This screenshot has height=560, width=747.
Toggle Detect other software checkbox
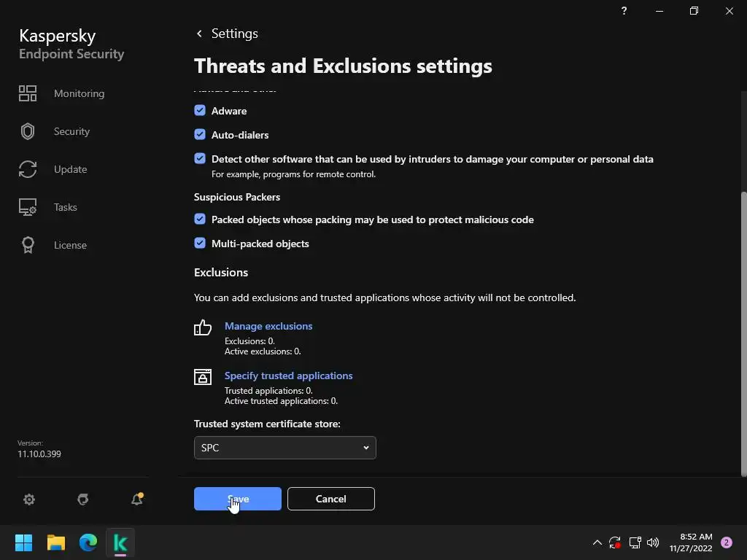[x=200, y=158]
